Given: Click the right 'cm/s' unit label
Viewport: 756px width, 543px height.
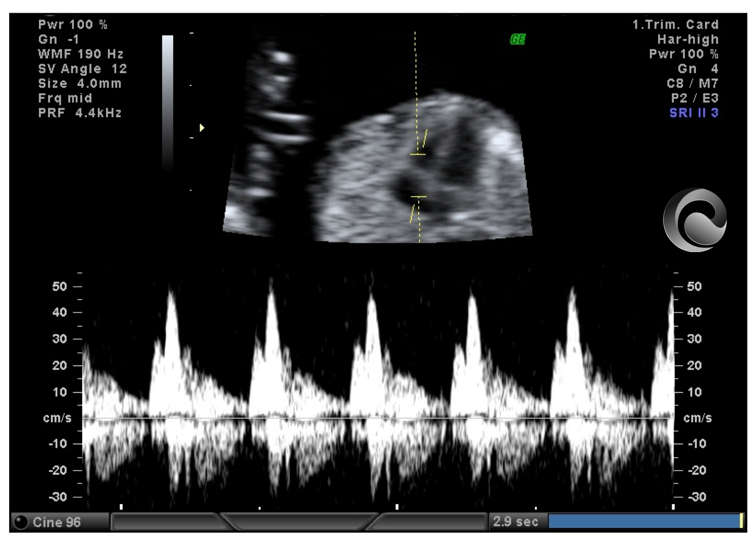Looking at the screenshot, I should 697,418.
